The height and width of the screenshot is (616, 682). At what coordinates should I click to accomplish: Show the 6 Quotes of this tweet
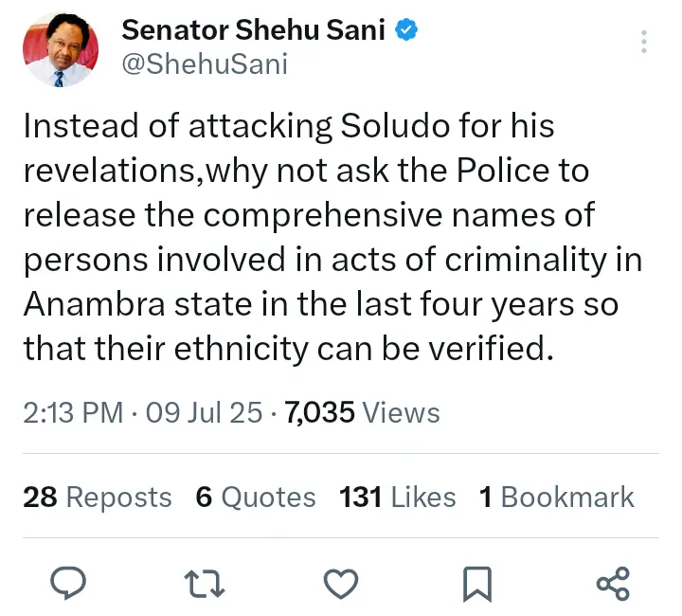pyautogui.click(x=256, y=498)
